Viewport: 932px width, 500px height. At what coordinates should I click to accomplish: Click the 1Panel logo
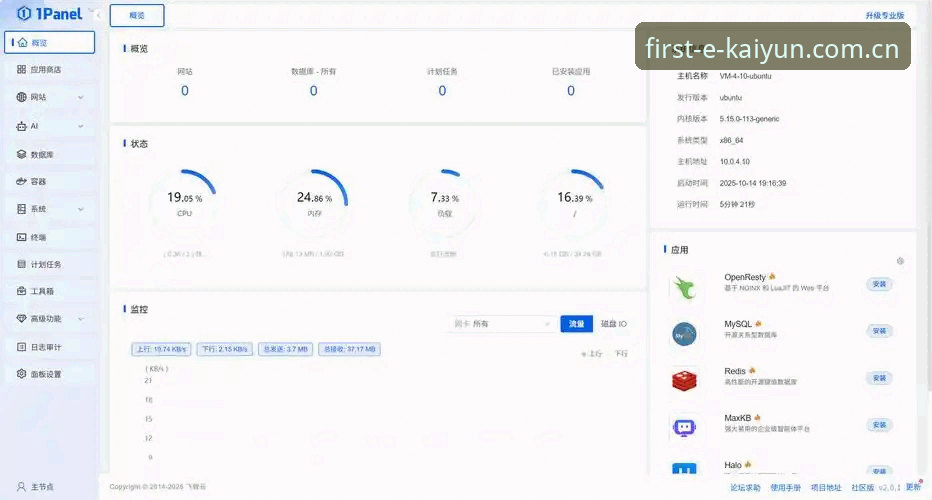[49, 13]
